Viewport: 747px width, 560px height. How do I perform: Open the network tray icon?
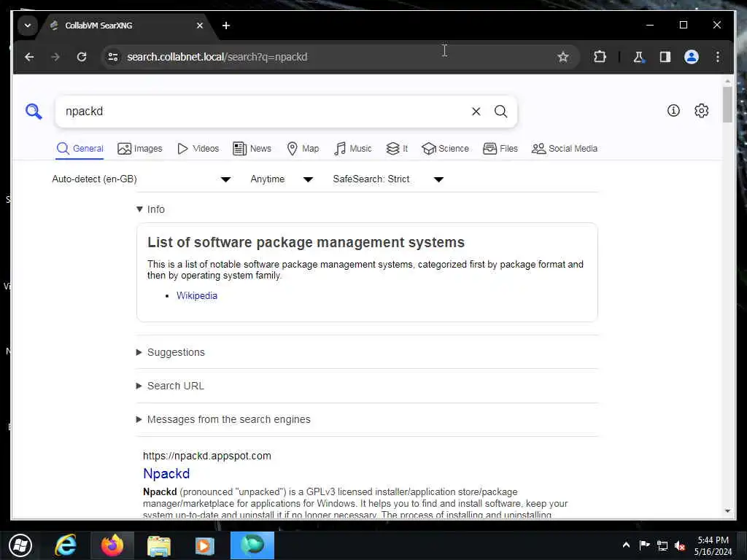pyautogui.click(x=662, y=545)
